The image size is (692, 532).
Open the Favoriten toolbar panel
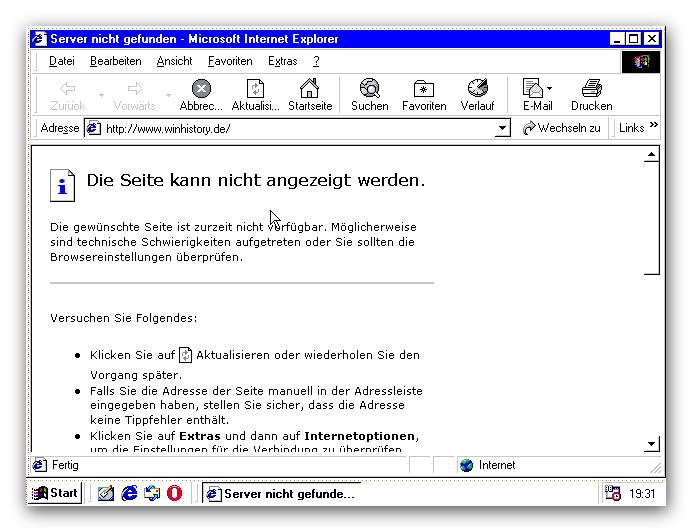pyautogui.click(x=424, y=90)
